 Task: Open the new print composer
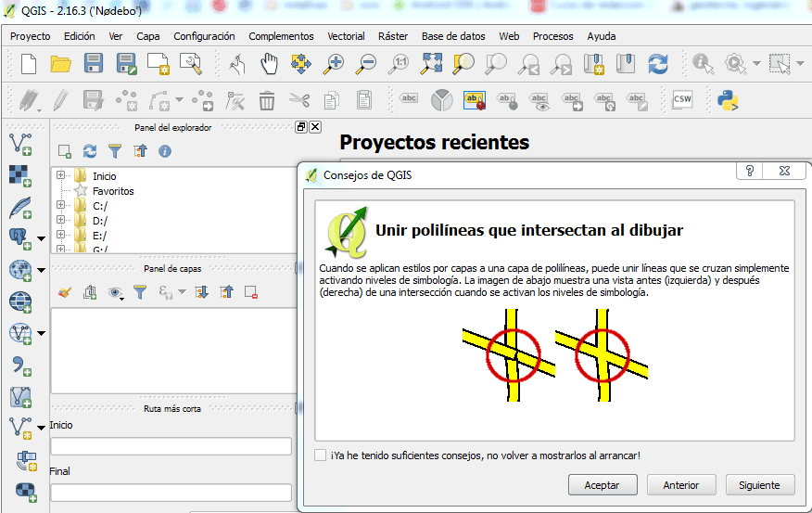tap(158, 64)
